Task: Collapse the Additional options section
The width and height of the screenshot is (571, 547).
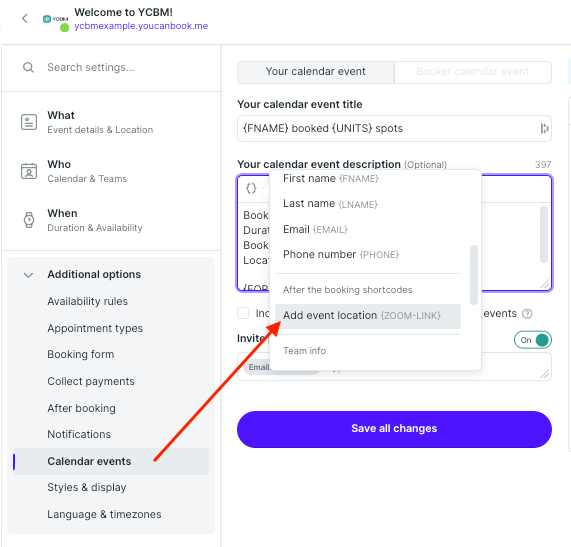Action: pyautogui.click(x=28, y=275)
